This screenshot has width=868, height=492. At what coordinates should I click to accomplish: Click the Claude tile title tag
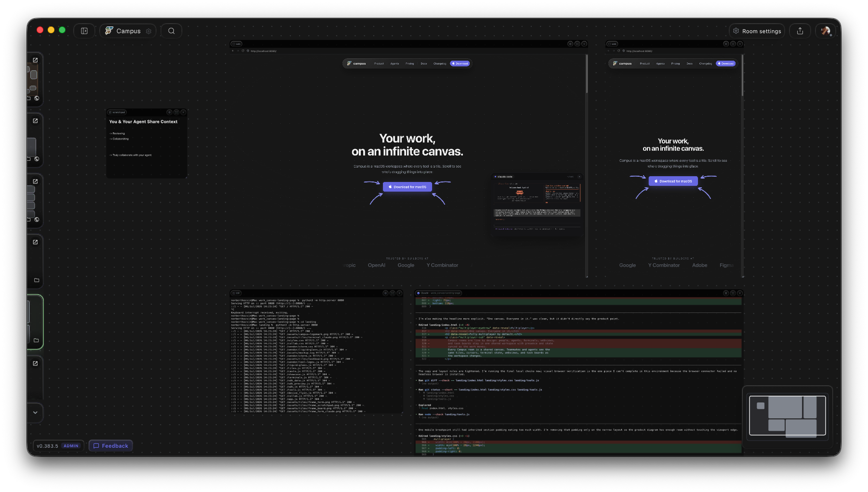click(x=439, y=293)
